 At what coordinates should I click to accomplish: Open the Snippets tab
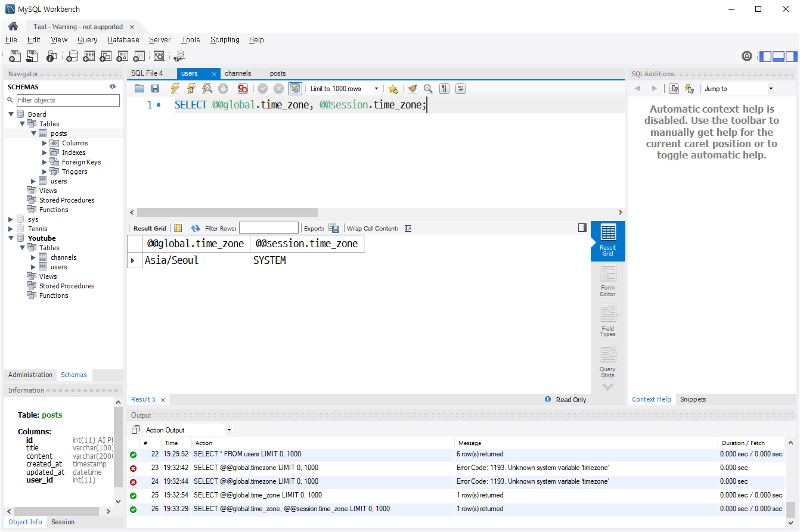point(693,399)
